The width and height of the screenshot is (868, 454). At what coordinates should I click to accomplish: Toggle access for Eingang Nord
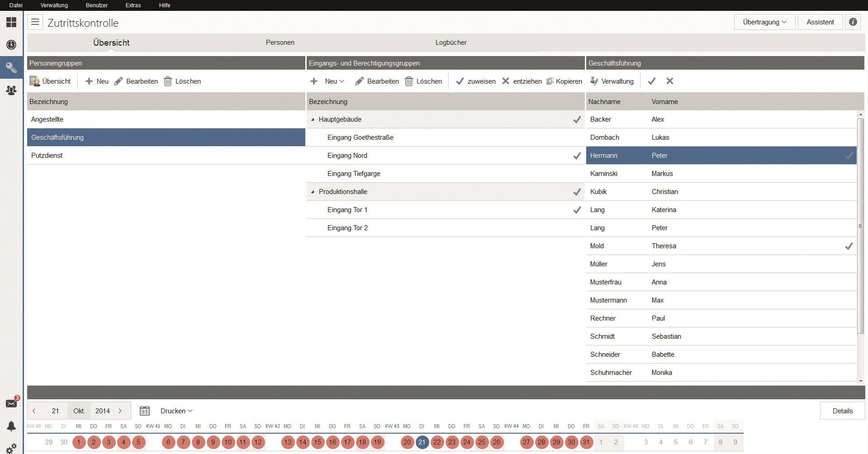(x=577, y=156)
